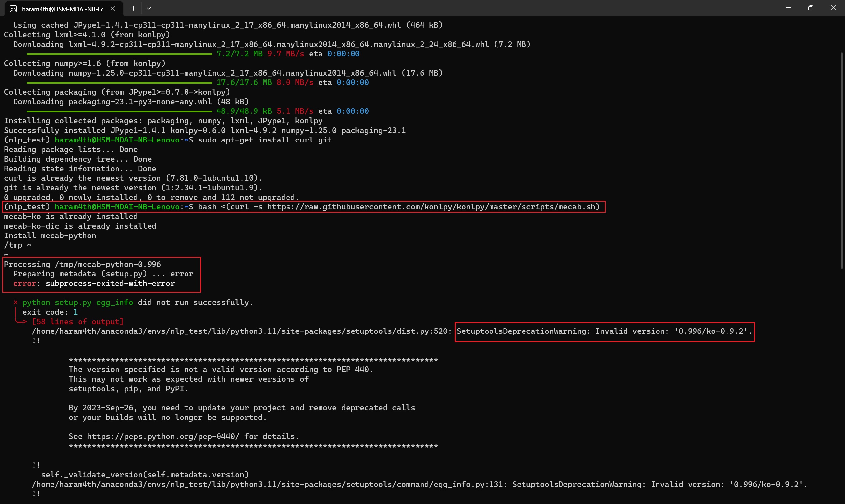This screenshot has height=504, width=845.
Task: Click the 'sudo apt-get install curl git' command
Action: click(265, 140)
